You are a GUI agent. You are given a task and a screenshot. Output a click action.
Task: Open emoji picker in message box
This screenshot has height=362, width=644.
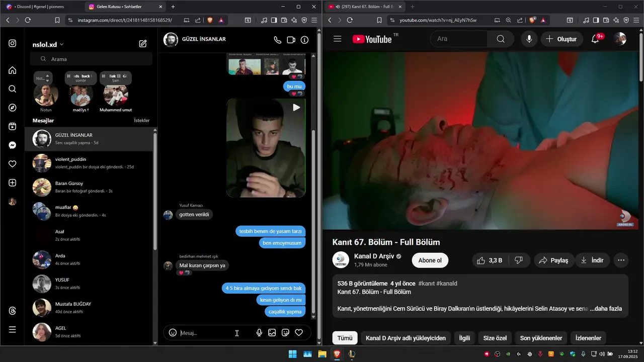click(x=173, y=333)
